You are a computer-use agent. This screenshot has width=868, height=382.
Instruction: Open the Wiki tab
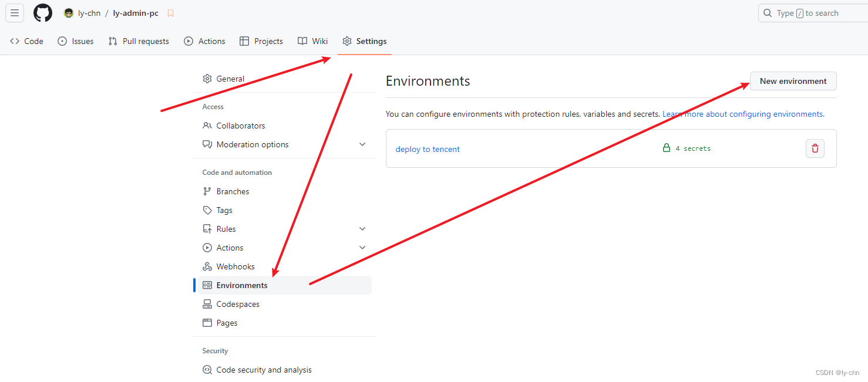coord(312,41)
